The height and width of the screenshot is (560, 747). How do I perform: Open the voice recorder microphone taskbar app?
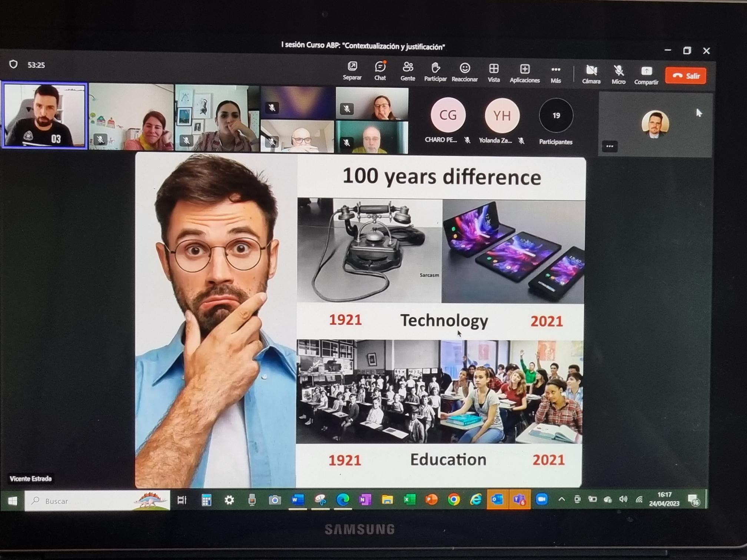[252, 500]
